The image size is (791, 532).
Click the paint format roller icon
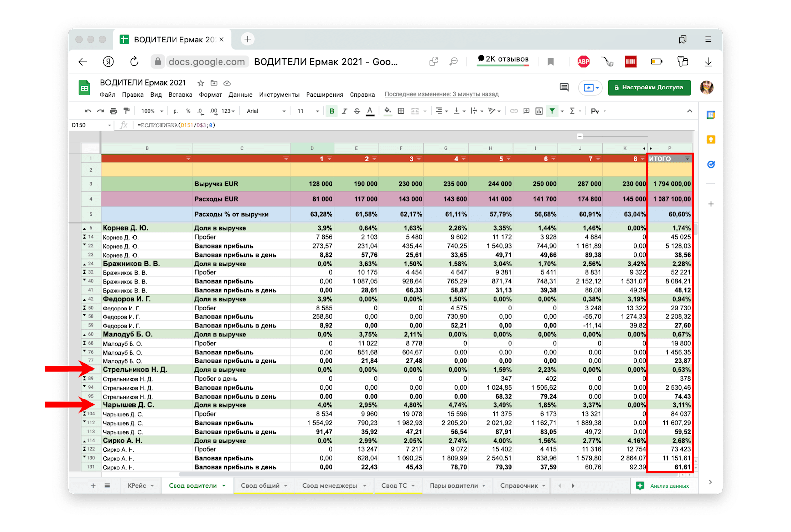coord(127,111)
